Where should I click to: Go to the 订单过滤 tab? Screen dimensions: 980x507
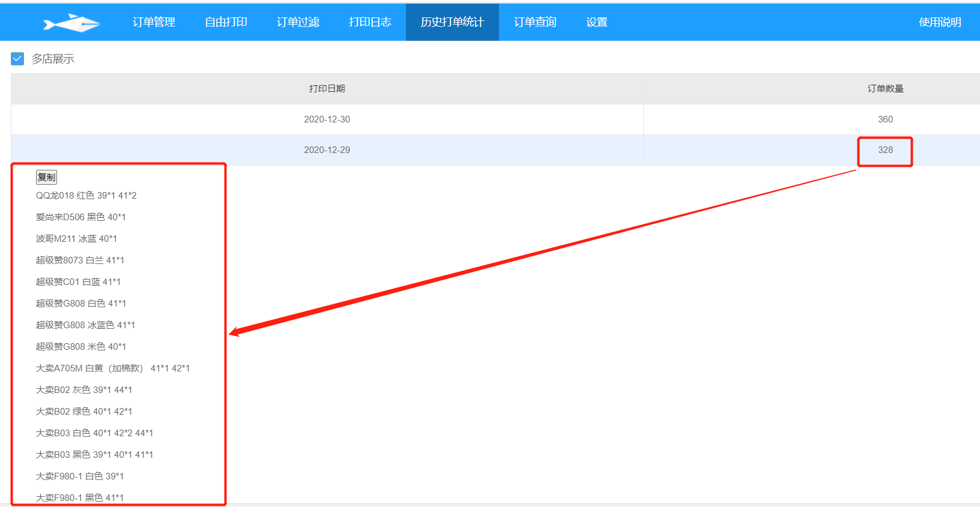(298, 22)
